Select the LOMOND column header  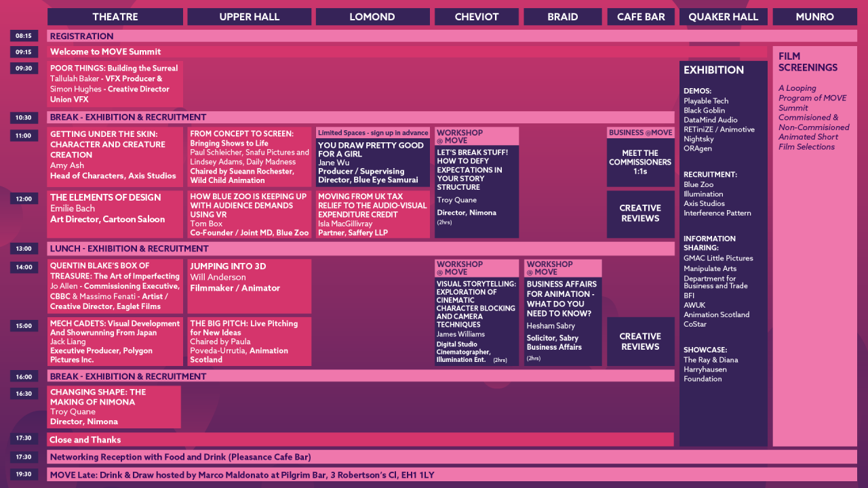tap(372, 17)
